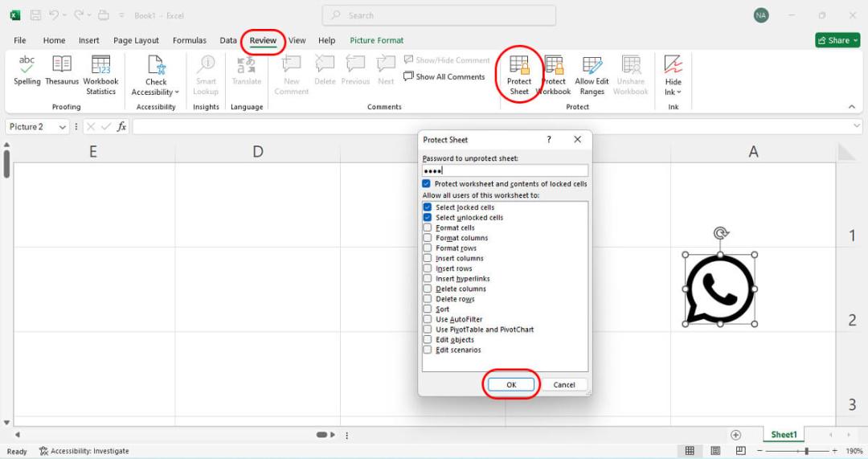Viewport: 868px width, 459px height.
Task: Click the zoom slider handle
Action: coord(807,451)
